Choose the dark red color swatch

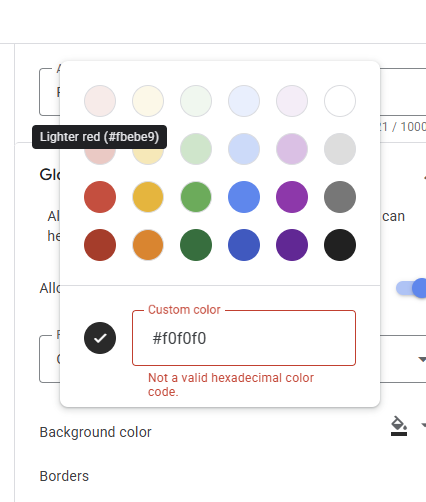click(100, 245)
